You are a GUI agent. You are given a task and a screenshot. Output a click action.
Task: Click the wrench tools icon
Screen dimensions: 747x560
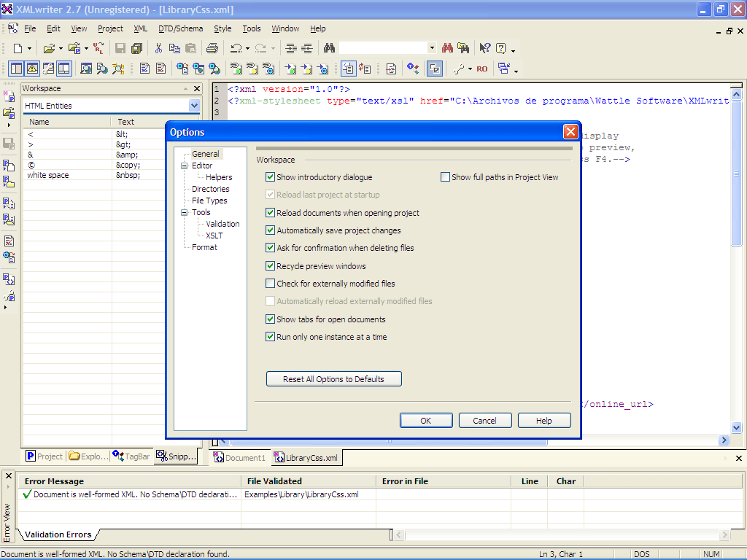458,69
